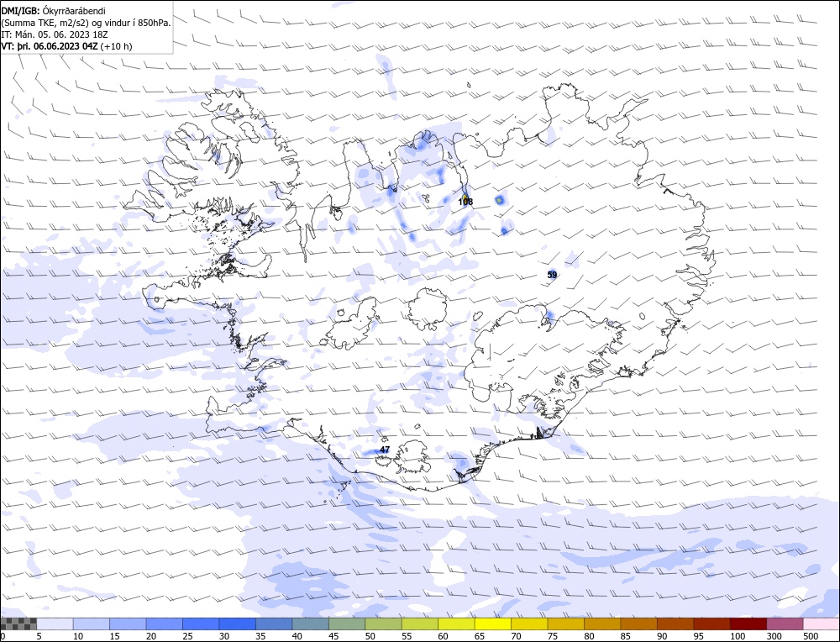This screenshot has height=642, width=840.
Task: Click the legend label "60"
Action: pos(443,636)
